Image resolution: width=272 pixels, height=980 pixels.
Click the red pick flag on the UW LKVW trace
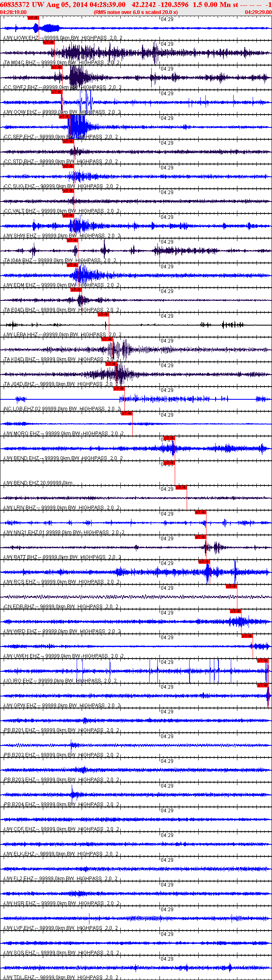click(33, 18)
